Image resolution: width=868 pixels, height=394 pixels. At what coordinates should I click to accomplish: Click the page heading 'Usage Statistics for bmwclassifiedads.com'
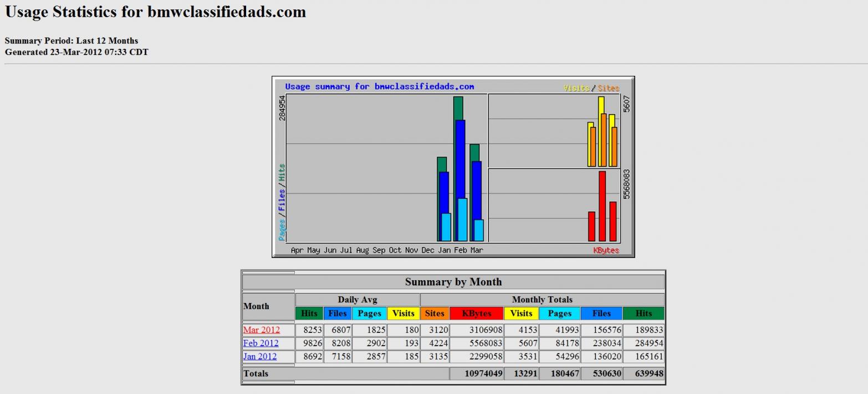pos(155,12)
